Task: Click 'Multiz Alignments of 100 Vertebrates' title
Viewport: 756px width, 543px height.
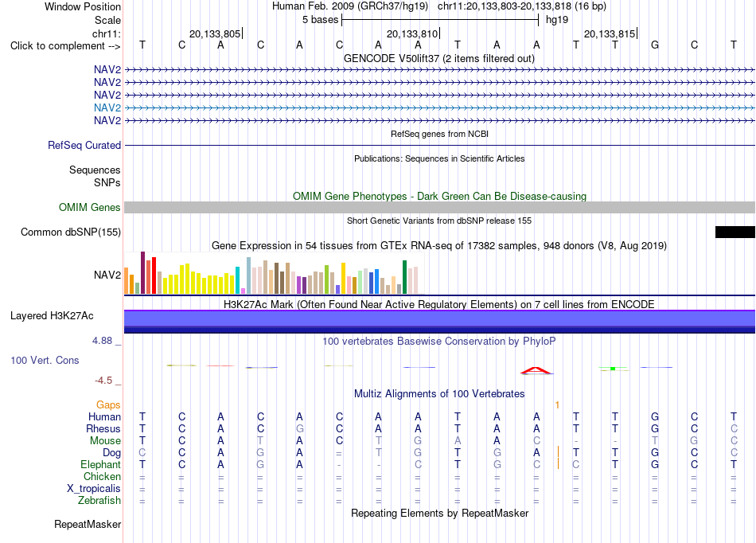Action: 439,393
